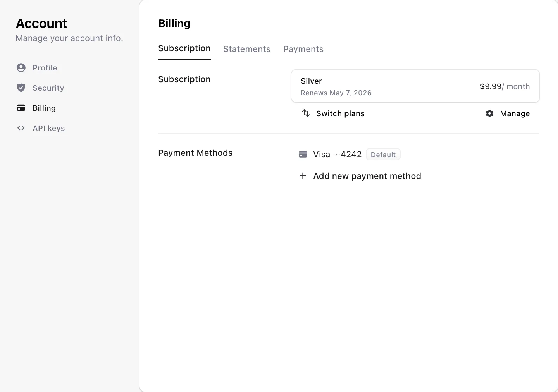Click the Profile person icon

click(21, 68)
